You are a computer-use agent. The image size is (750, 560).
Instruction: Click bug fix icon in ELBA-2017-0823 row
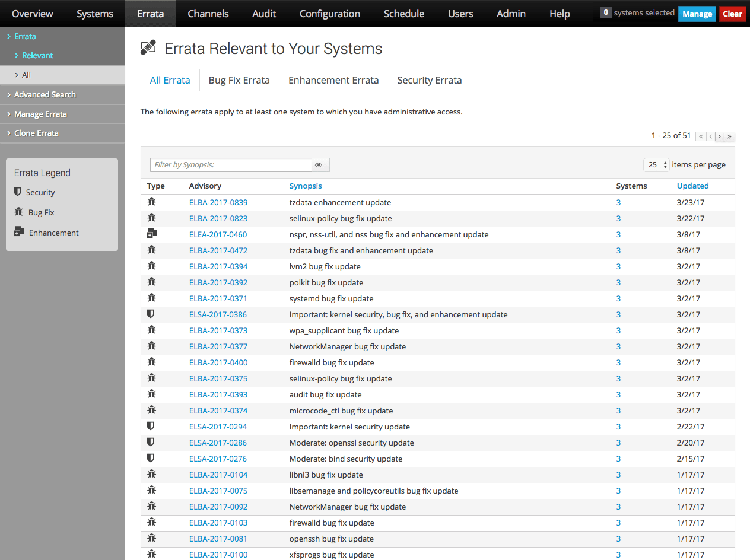coord(152,218)
